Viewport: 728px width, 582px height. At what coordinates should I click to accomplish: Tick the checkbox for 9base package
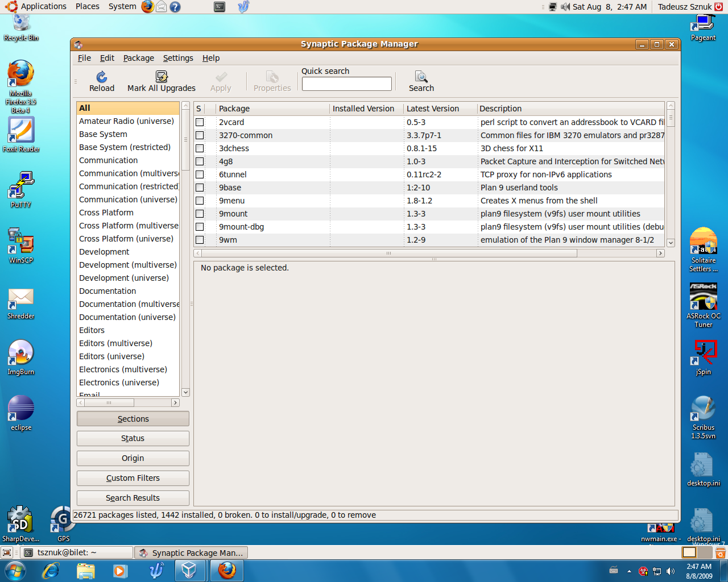pyautogui.click(x=200, y=188)
